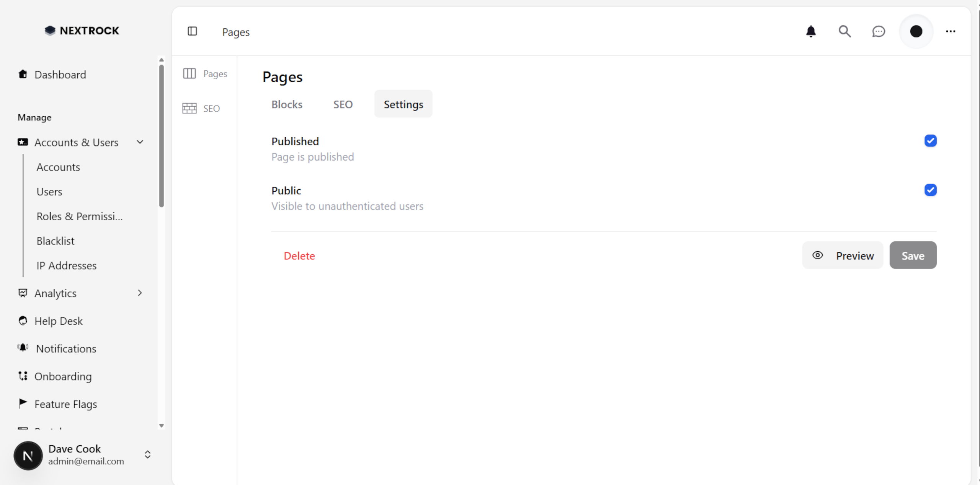Toggle the sidebar panel icon next to Pages

(x=192, y=31)
